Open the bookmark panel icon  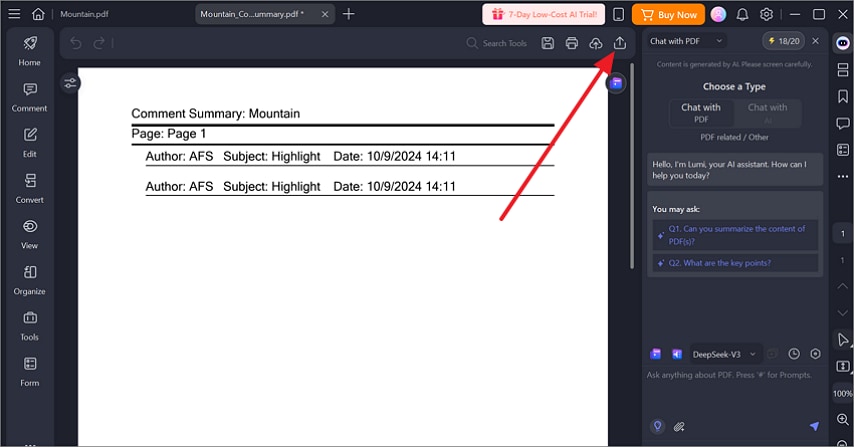tap(843, 96)
